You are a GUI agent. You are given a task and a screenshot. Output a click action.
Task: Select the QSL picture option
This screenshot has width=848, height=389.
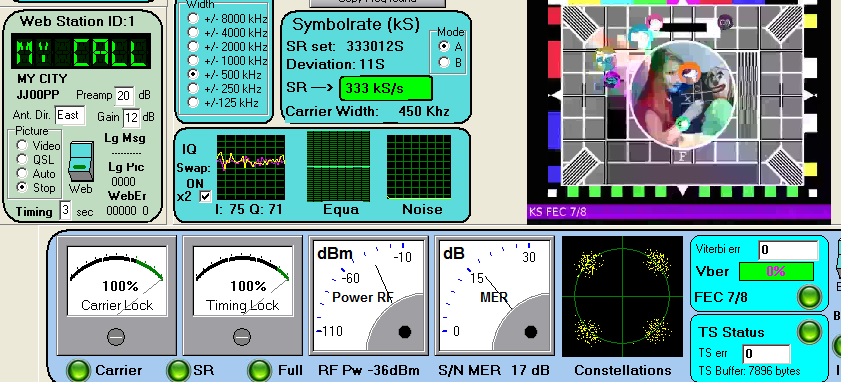(x=22, y=159)
